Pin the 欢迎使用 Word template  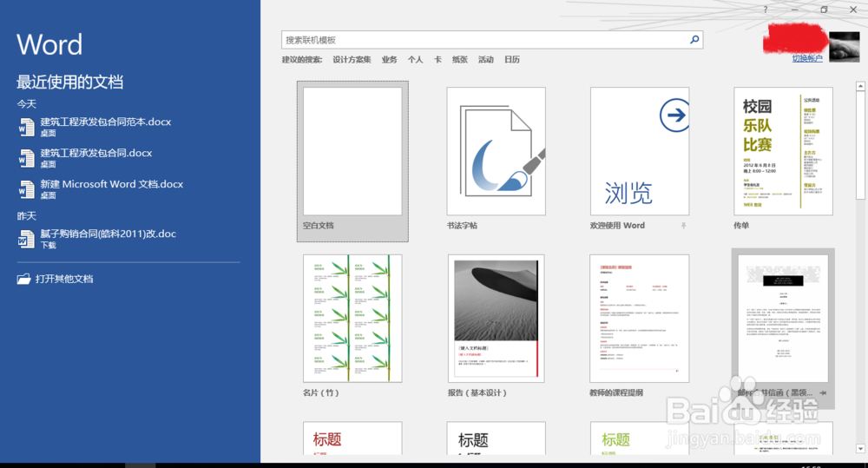[x=684, y=226]
